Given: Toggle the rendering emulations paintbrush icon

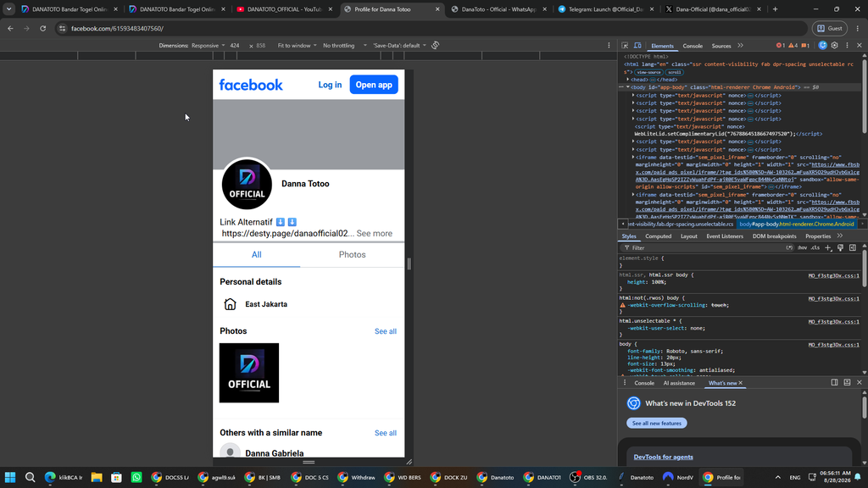Looking at the screenshot, I should (840, 248).
